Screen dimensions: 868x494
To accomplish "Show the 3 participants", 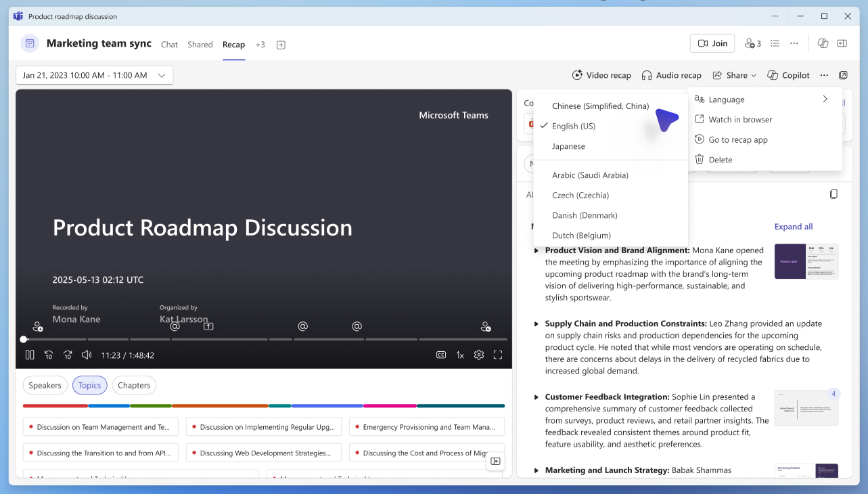I will (752, 43).
